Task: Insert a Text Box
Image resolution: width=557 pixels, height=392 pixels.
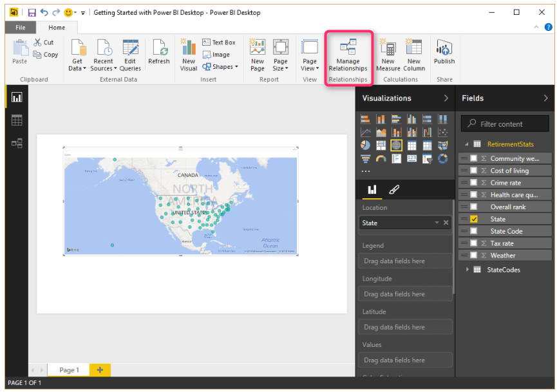Action: click(219, 42)
